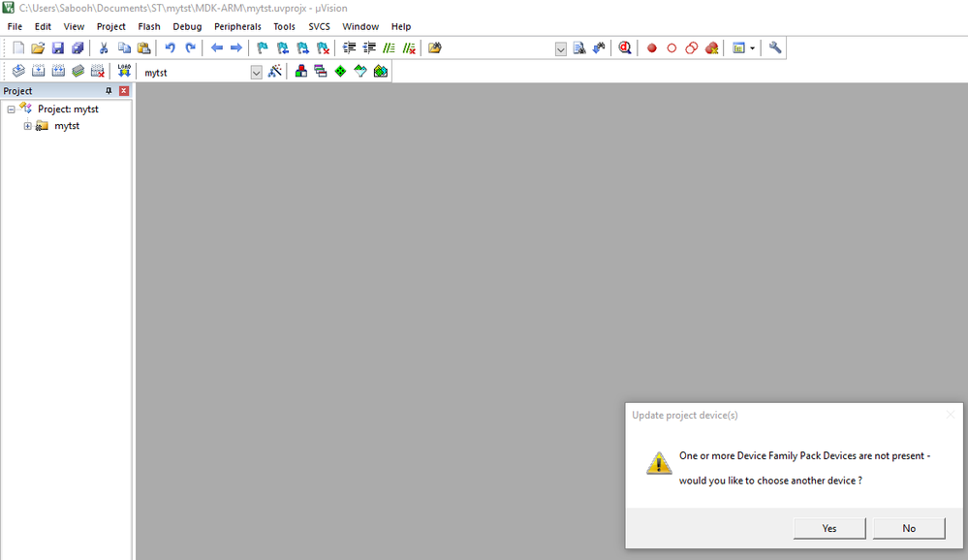The width and height of the screenshot is (968, 560).
Task: Go to next bookmark
Action: click(302, 48)
